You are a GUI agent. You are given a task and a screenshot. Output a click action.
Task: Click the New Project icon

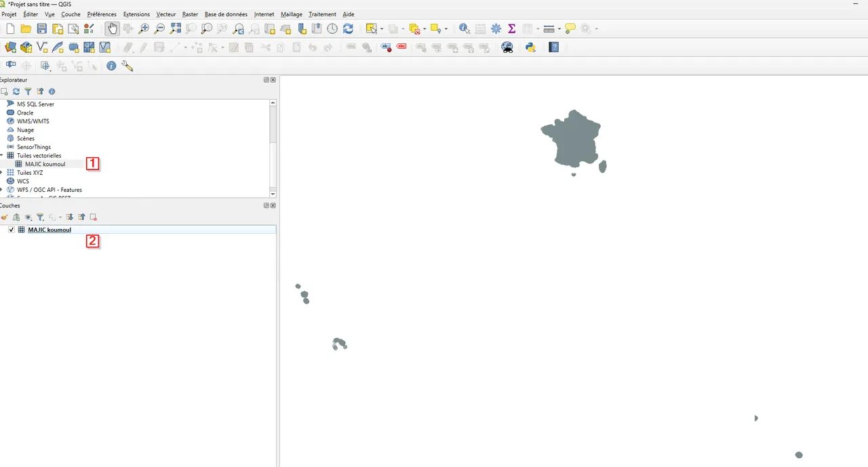click(x=10, y=28)
